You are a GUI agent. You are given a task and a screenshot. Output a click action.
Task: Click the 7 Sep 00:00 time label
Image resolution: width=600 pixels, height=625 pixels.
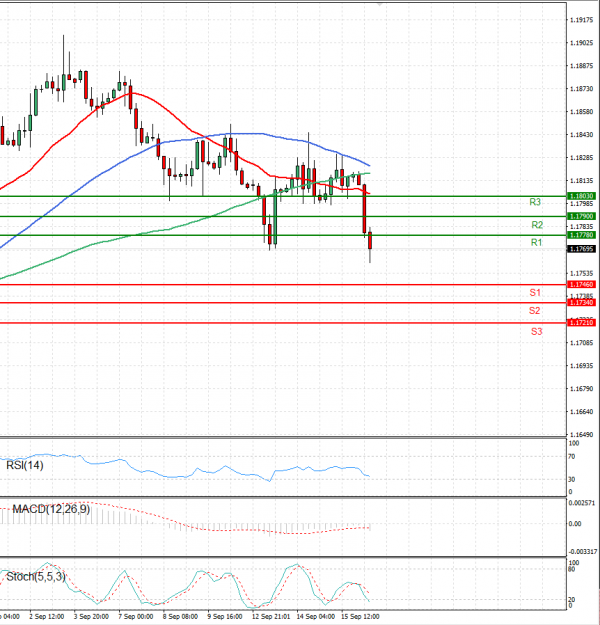(x=136, y=617)
